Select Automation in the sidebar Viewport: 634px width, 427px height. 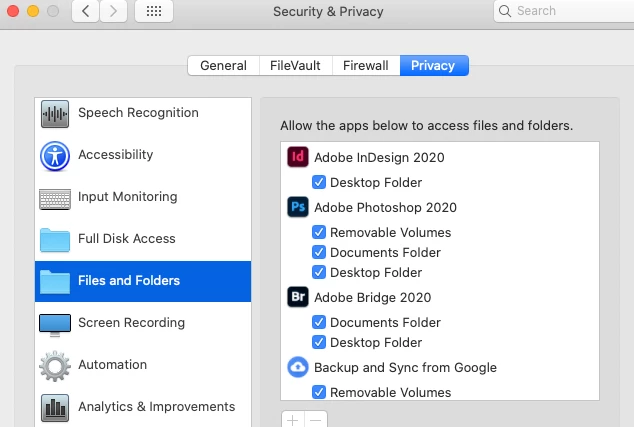click(x=143, y=366)
